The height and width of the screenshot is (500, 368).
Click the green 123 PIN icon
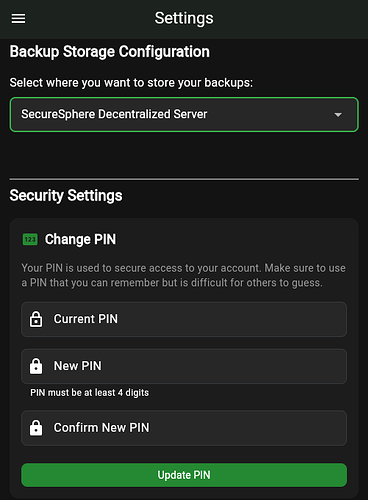[30, 239]
